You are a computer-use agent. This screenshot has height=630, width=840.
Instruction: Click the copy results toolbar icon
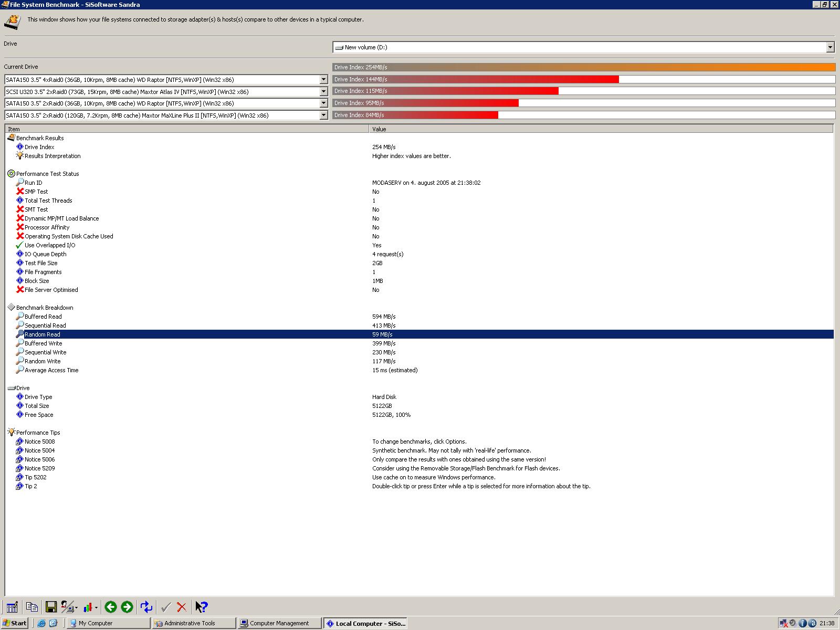[31, 607]
